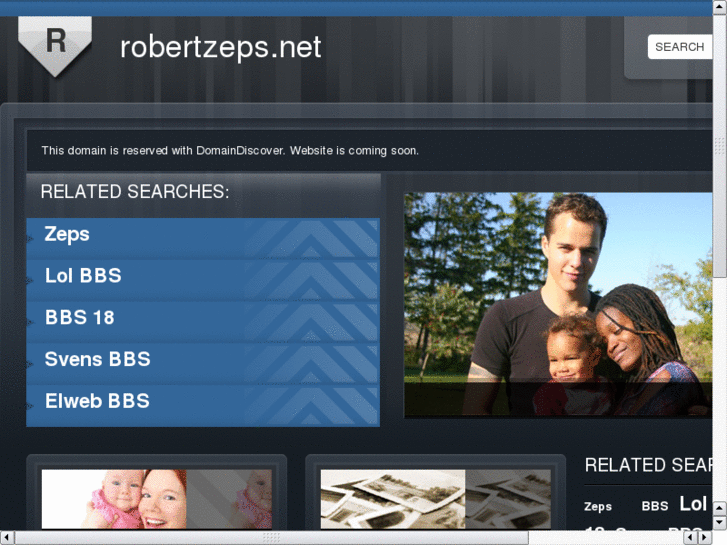Click large Lol link in bottom related searches
727x545 pixels.
pyautogui.click(x=693, y=504)
